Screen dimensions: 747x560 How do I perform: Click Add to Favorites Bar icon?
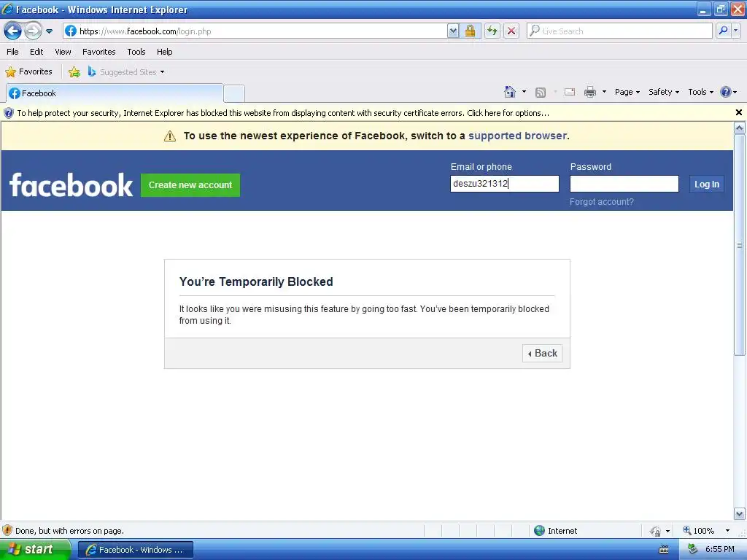point(74,72)
